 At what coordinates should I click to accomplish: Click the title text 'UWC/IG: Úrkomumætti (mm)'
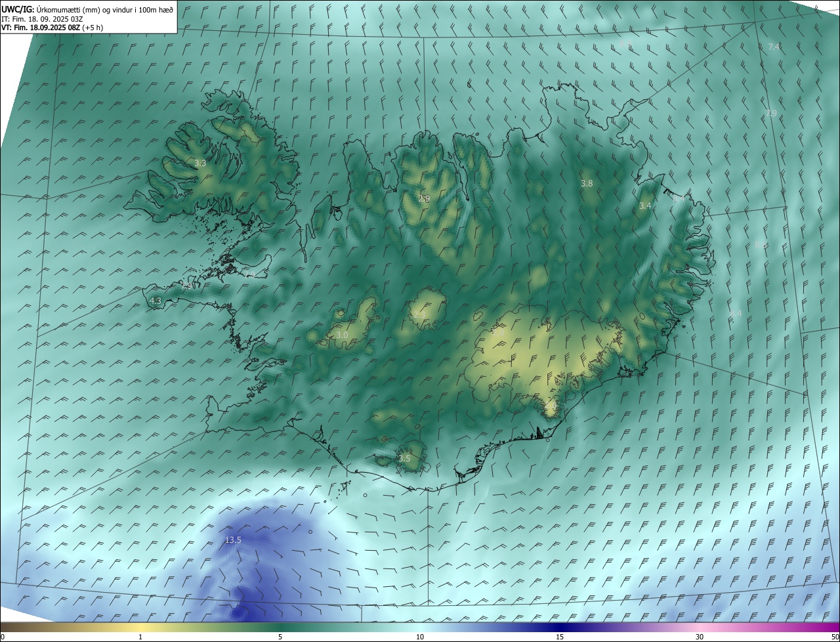coord(52,9)
